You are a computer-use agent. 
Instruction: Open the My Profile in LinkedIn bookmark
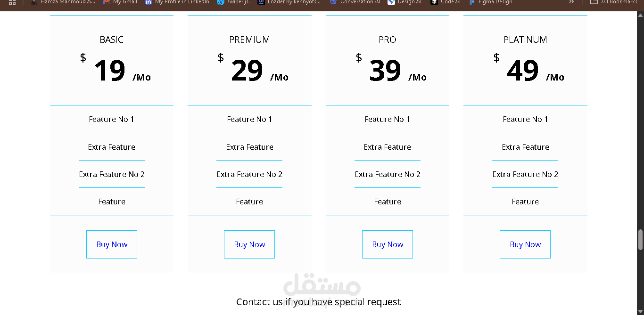pyautogui.click(x=177, y=2)
